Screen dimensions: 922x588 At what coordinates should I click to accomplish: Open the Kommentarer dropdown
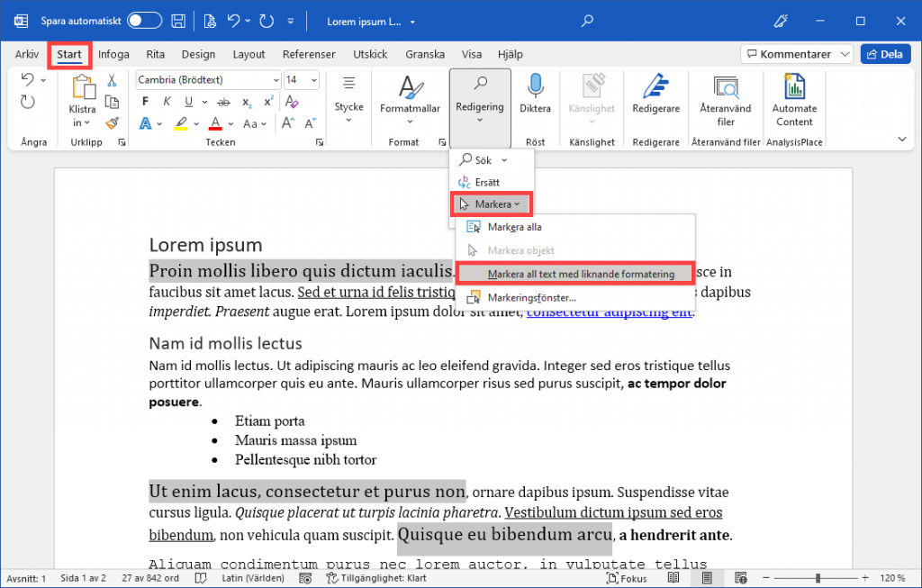pyautogui.click(x=796, y=53)
